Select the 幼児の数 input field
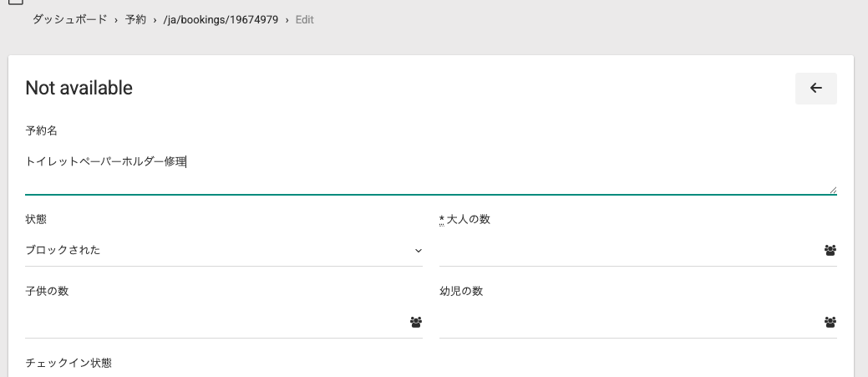Viewport: 868px width, 377px height. pos(627,322)
